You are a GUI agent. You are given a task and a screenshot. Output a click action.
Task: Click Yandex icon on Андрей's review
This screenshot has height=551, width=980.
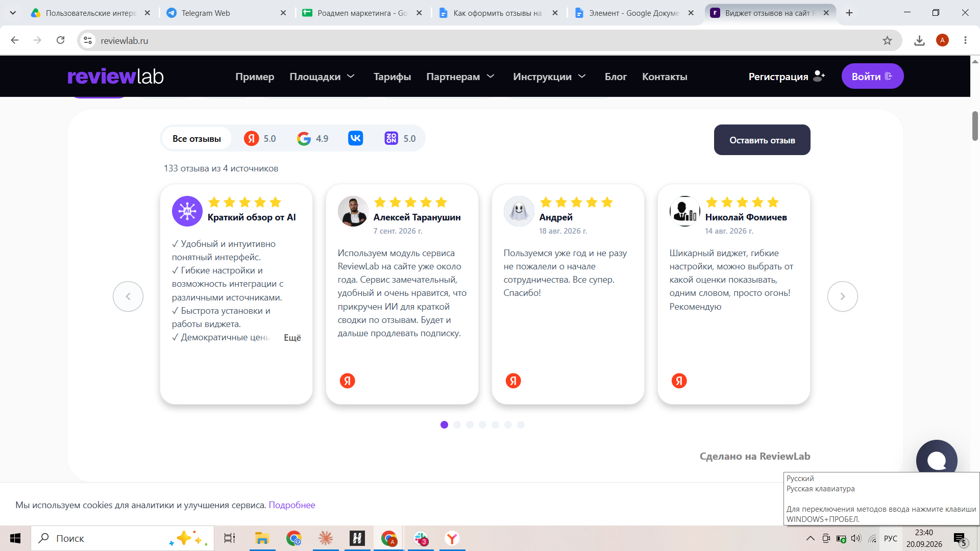coord(513,381)
